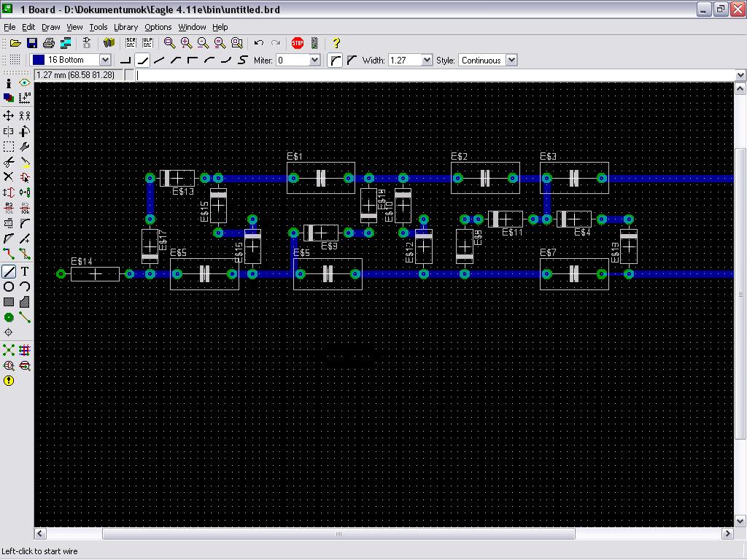
Task: Select the Circle tool
Action: (9, 287)
